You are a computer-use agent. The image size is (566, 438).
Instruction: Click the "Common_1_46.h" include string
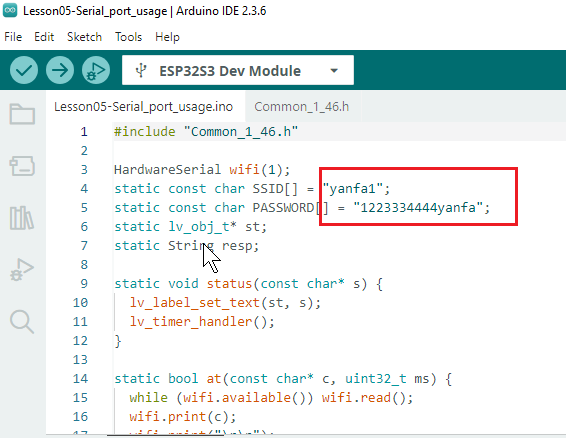pyautogui.click(x=241, y=132)
